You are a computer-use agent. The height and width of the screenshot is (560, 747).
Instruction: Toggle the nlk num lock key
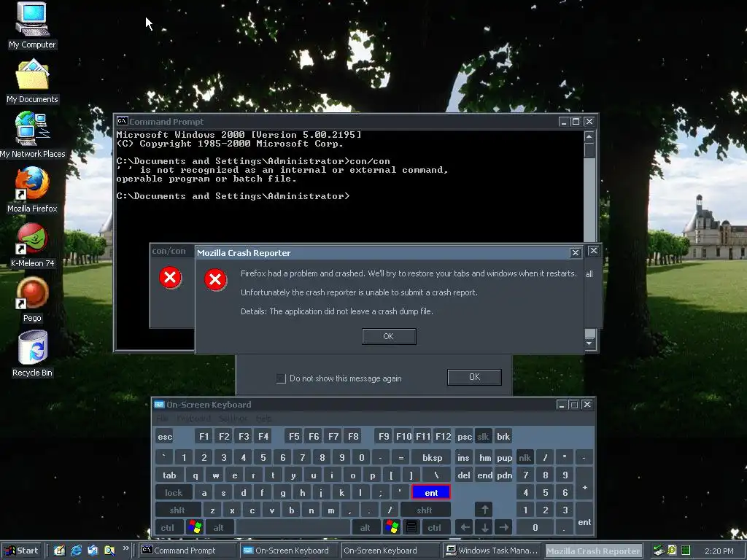525,458
